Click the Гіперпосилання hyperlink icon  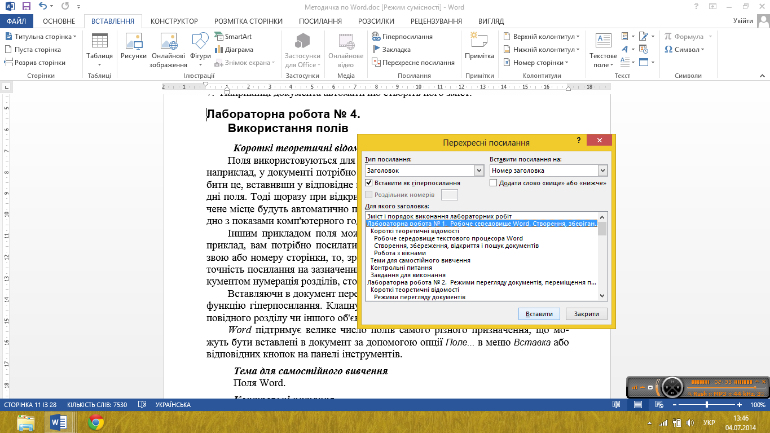(376, 36)
